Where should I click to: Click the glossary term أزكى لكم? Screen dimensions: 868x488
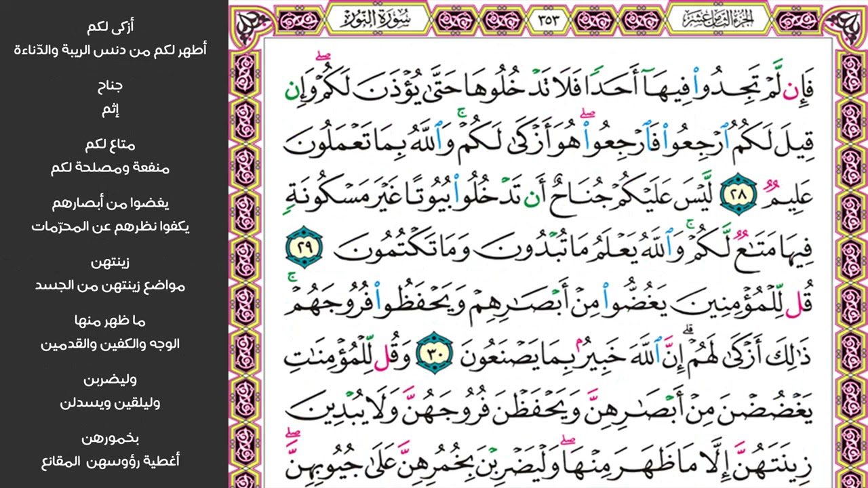click(x=111, y=26)
